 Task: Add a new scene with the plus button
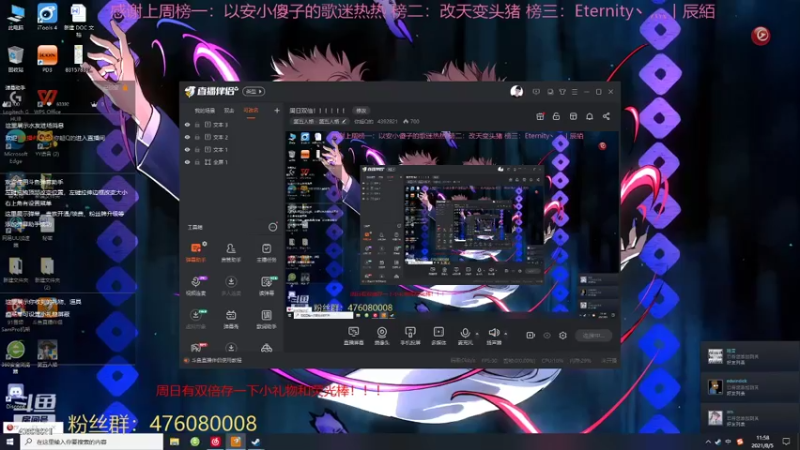point(277,110)
